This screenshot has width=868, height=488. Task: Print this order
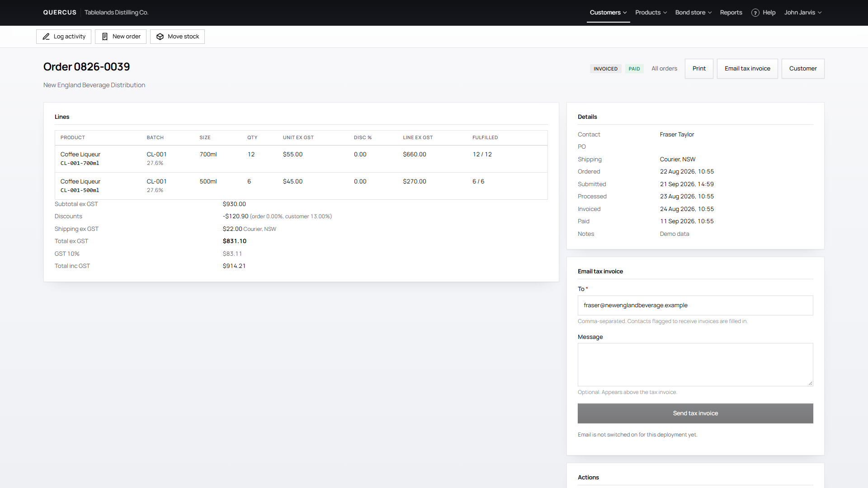pos(699,69)
